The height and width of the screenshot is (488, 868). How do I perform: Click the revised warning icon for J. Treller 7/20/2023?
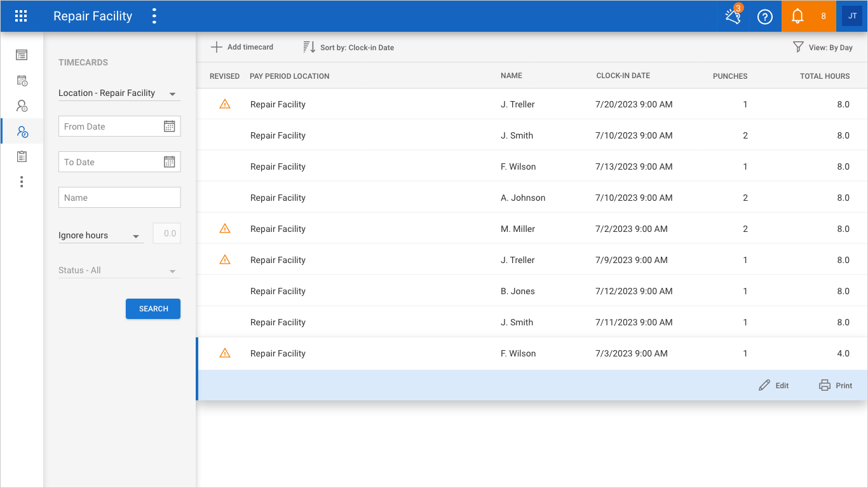point(224,104)
